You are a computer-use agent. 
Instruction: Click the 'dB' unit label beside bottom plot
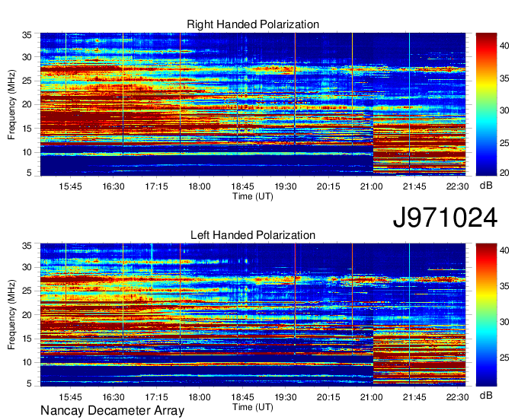coord(486,395)
